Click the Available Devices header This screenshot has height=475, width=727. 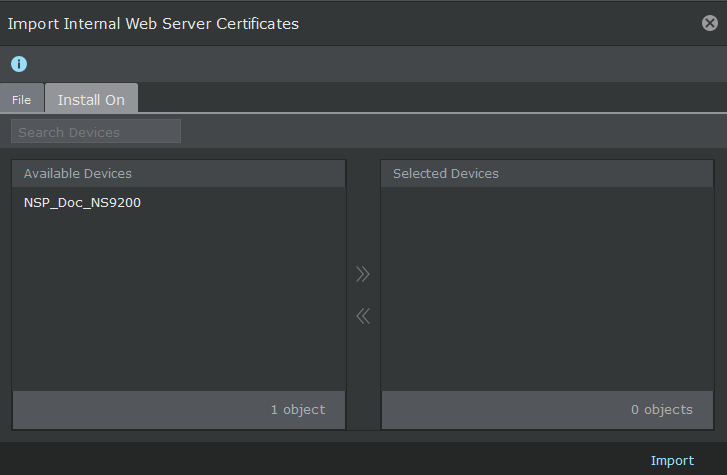(179, 173)
